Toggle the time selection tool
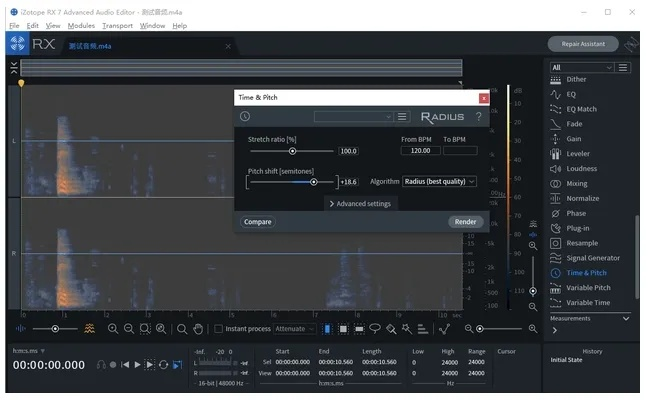The image size is (650, 400). click(x=326, y=328)
